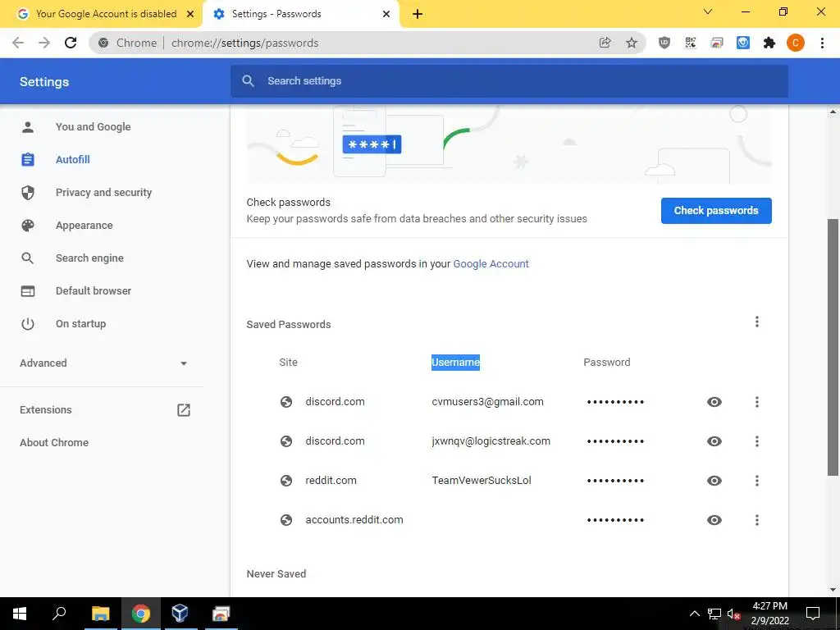Open On startup settings
The image size is (840, 630).
pyautogui.click(x=81, y=323)
